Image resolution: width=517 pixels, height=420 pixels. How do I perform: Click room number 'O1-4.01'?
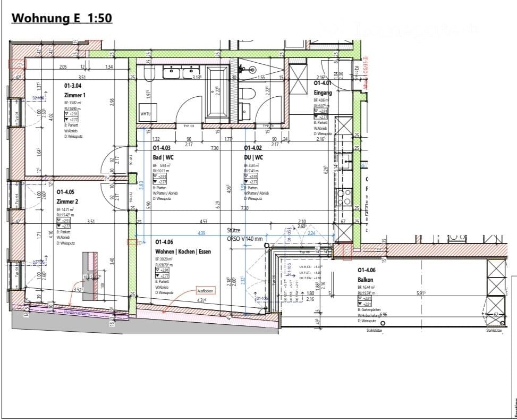[323, 83]
